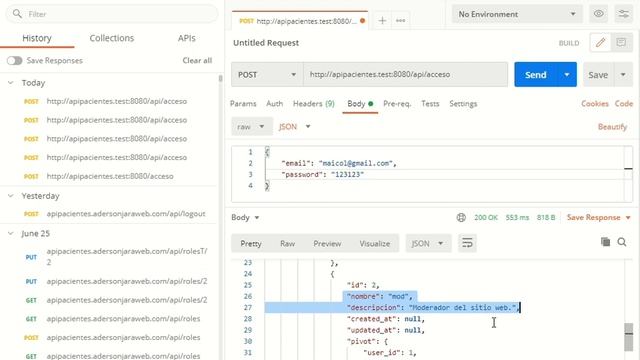Click the Code link
The image size is (640, 360).
coord(624,104)
